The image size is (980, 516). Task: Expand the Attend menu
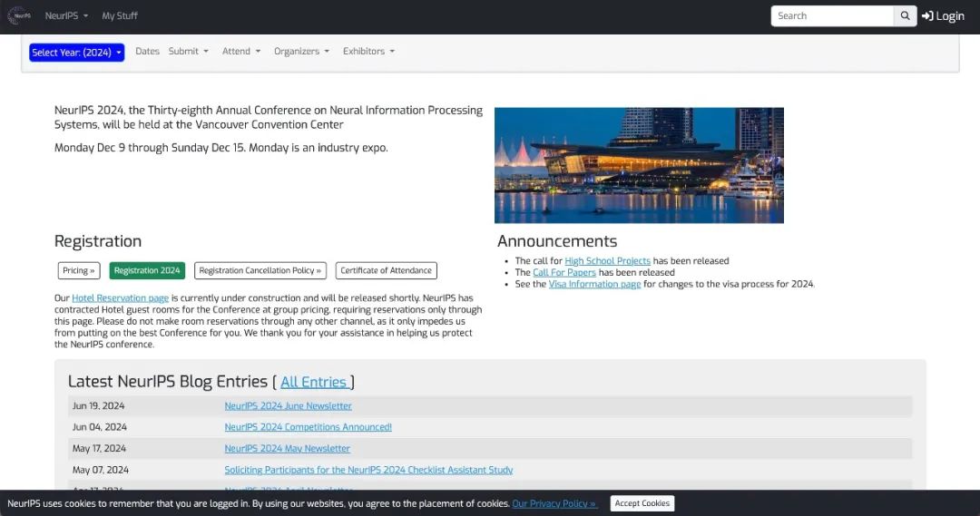(241, 51)
